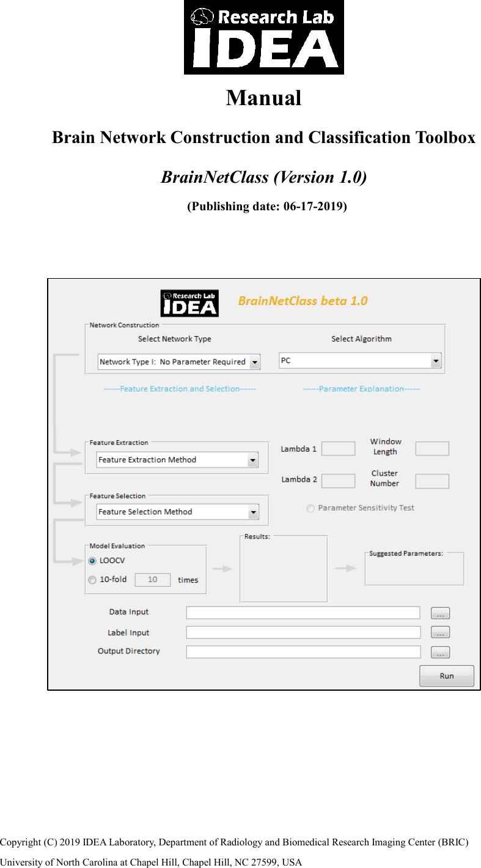
Task: Click the Feature Extraction and Selection label
Action: click(x=180, y=389)
